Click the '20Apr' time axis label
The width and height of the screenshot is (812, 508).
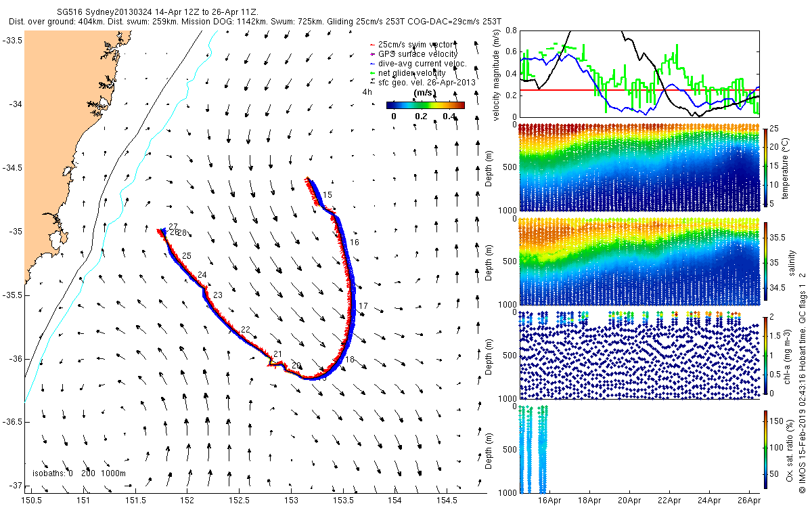[x=630, y=501]
